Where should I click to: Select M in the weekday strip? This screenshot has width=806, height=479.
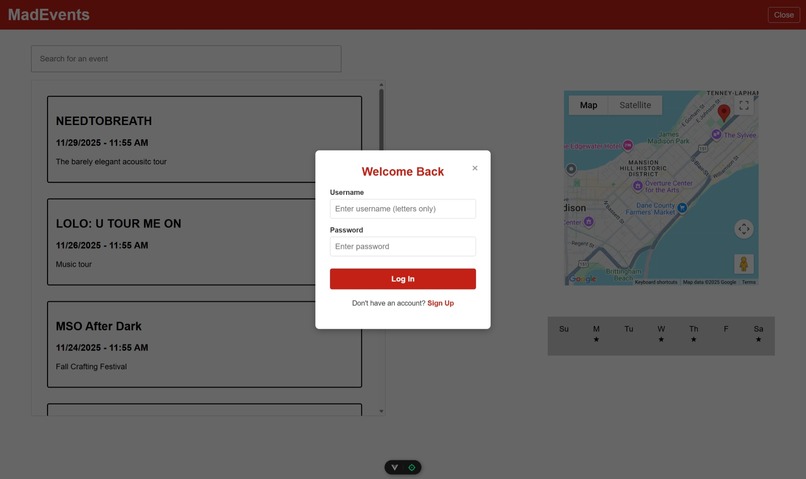596,329
